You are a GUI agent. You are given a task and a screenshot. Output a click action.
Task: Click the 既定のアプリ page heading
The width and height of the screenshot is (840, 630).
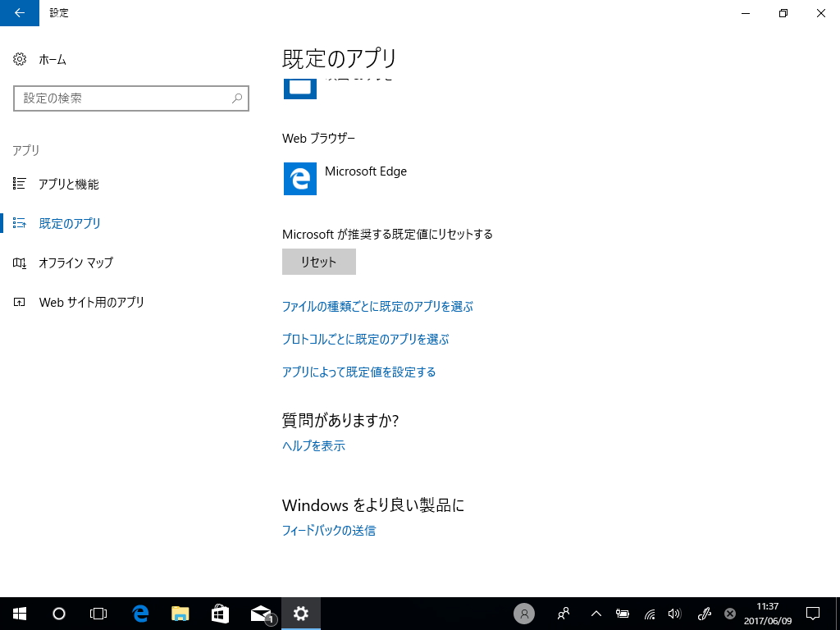click(339, 59)
